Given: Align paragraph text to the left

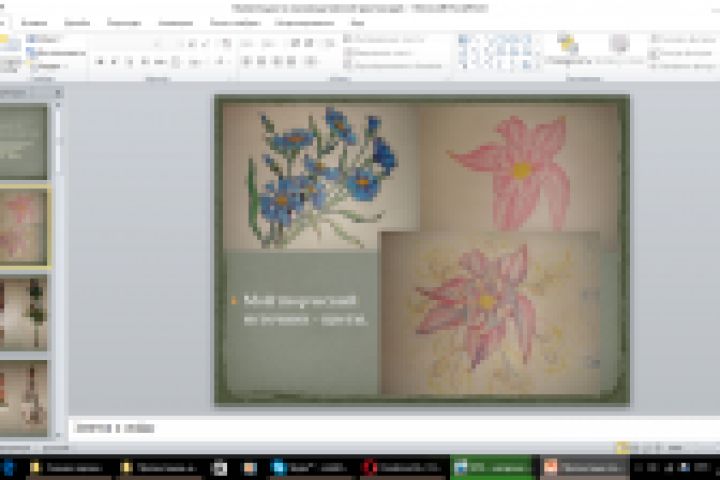Looking at the screenshot, I should point(246,61).
